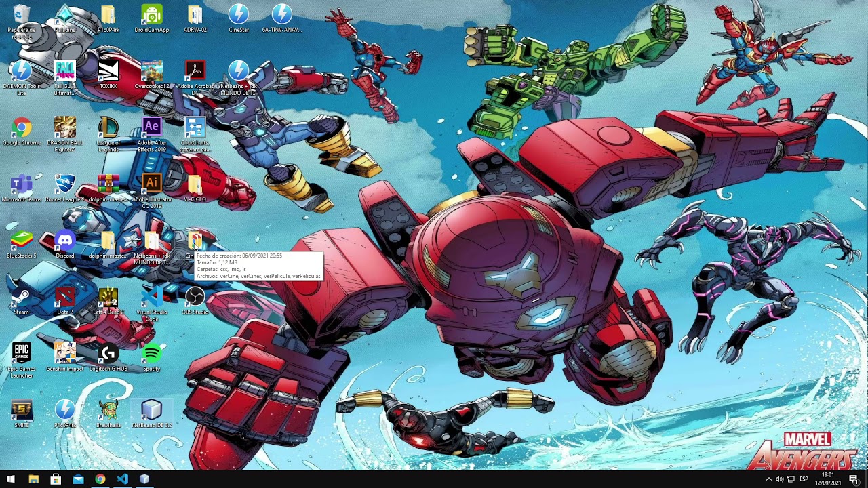Open Microsoft Teams shortcut
This screenshot has width=868, height=488.
[x=22, y=188]
